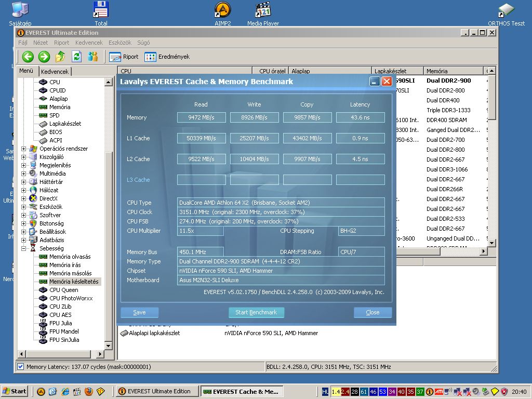Click the green Back arrow toolbar icon

28,57
